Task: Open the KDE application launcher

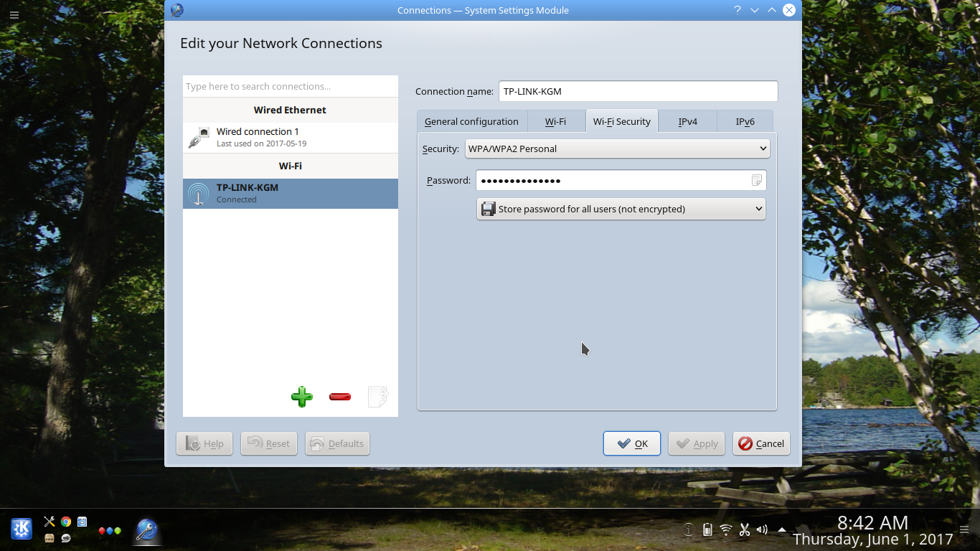Action: point(22,529)
